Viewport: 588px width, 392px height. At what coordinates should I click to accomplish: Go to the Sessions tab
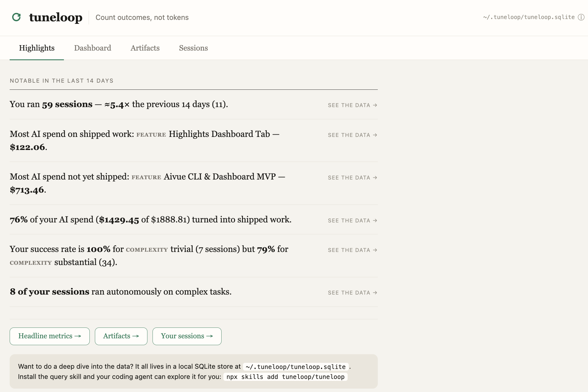(193, 48)
